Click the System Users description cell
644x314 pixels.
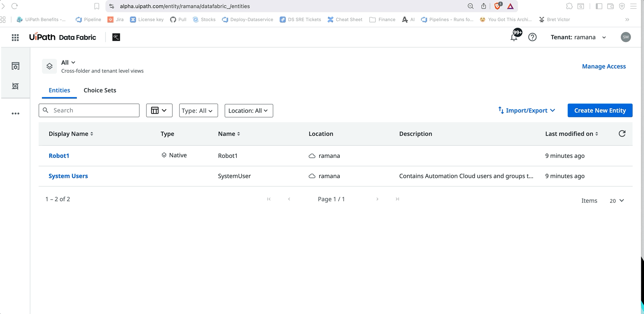(466, 176)
